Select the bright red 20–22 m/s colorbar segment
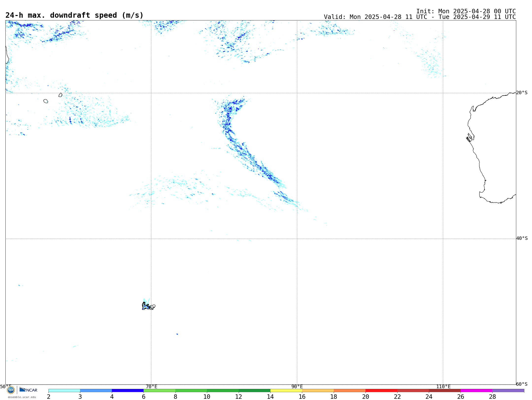Image resolution: width=532 pixels, height=400 pixels. pos(381,390)
